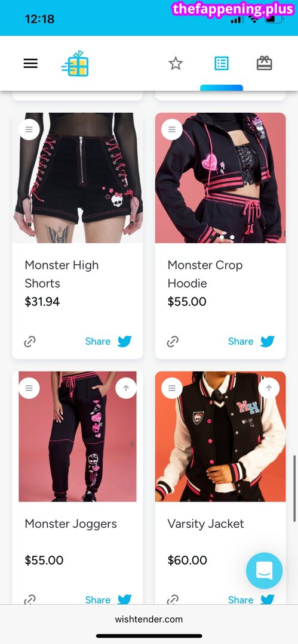Share Monster Joggers on Twitter

tap(108, 599)
